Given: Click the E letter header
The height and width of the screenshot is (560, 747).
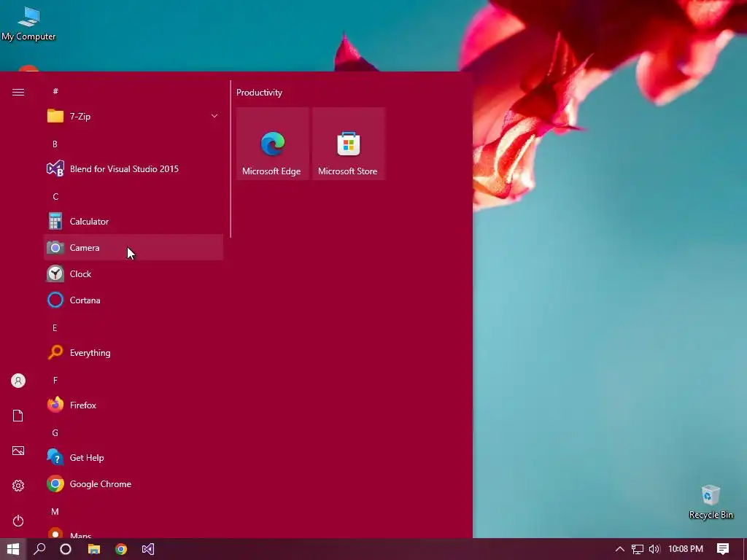Looking at the screenshot, I should point(55,327).
